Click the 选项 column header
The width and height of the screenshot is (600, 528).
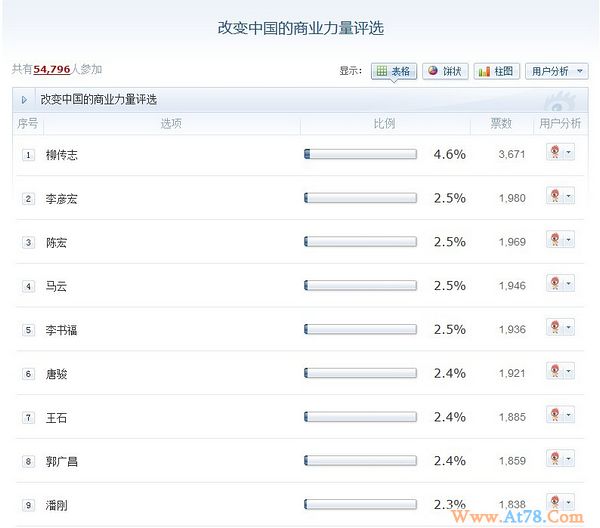click(x=171, y=124)
